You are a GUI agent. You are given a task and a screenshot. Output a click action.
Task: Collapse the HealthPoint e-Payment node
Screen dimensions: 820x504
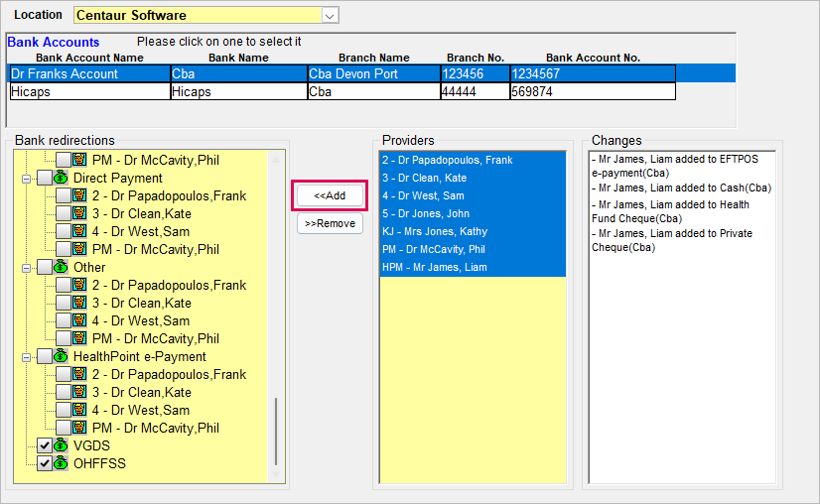coord(26,357)
